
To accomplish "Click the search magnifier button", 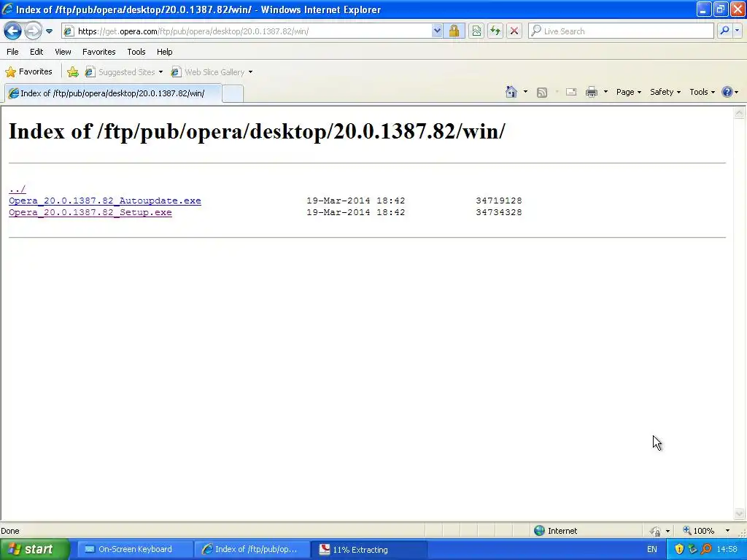I will (724, 31).
